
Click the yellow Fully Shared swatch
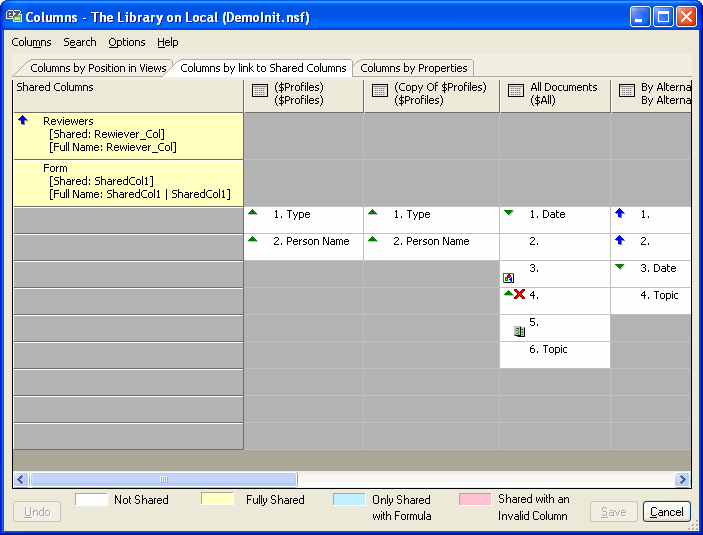click(x=218, y=499)
